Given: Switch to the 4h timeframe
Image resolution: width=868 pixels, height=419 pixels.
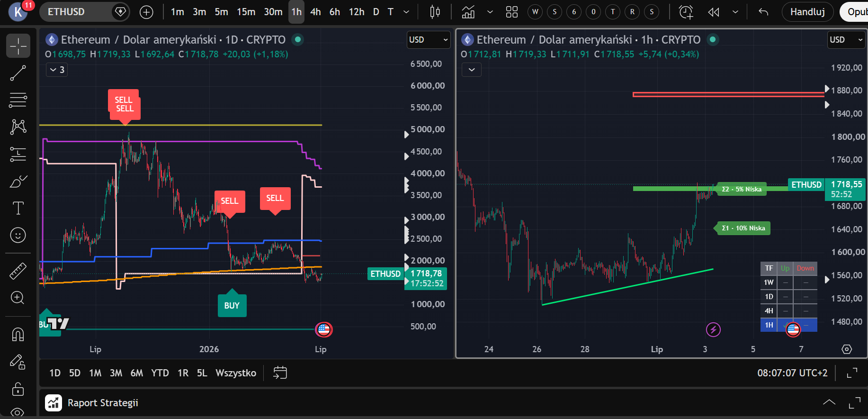Looking at the screenshot, I should pos(315,12).
